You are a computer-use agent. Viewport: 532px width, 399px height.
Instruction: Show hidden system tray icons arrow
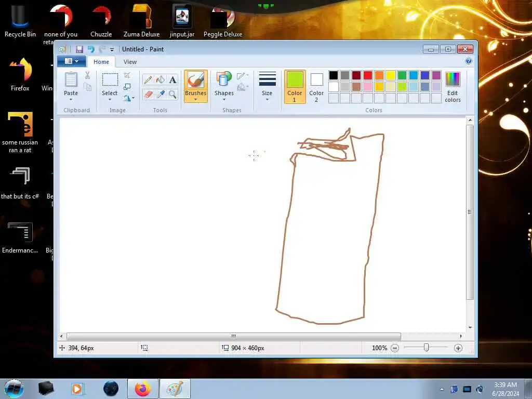(x=442, y=389)
